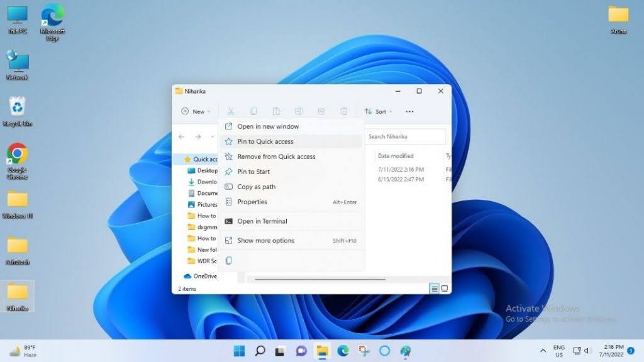Click the Date modified column header

tap(396, 156)
